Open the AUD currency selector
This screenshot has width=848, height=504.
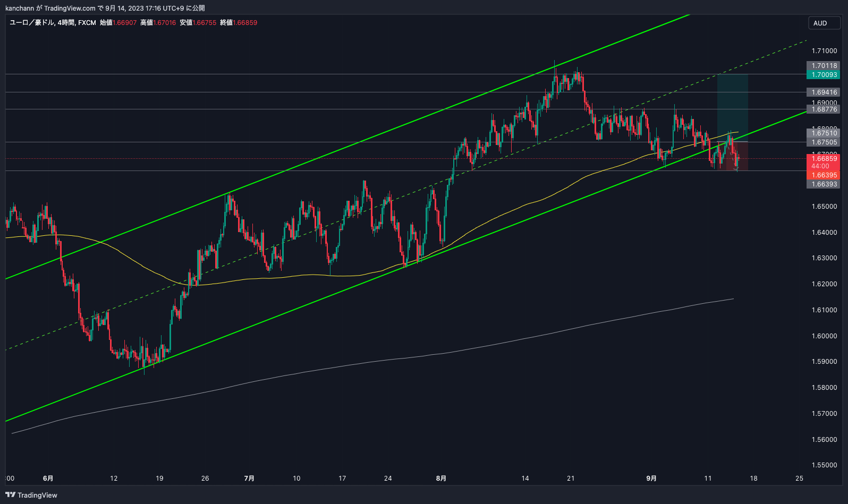(x=824, y=23)
